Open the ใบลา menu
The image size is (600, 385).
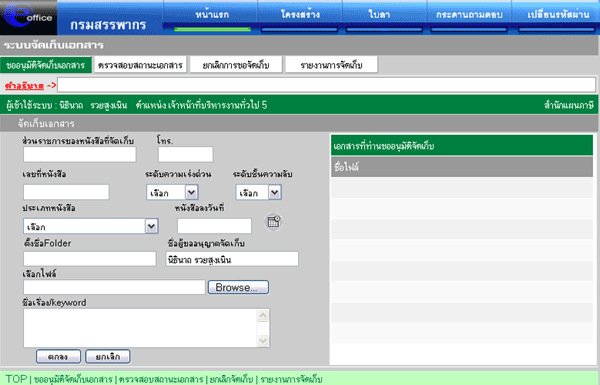pyautogui.click(x=380, y=15)
